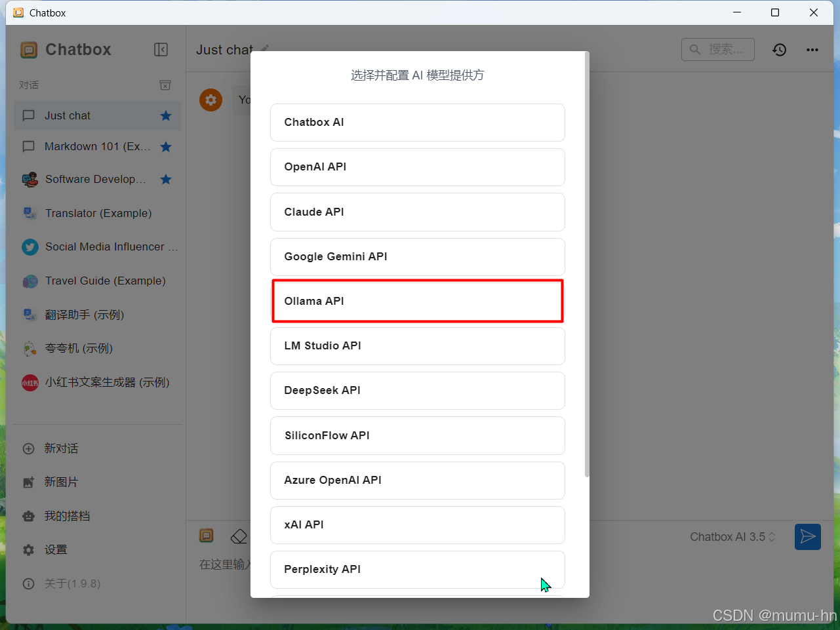Viewport: 840px width, 630px height.
Task: Open the three-dot more options menu
Action: click(812, 50)
